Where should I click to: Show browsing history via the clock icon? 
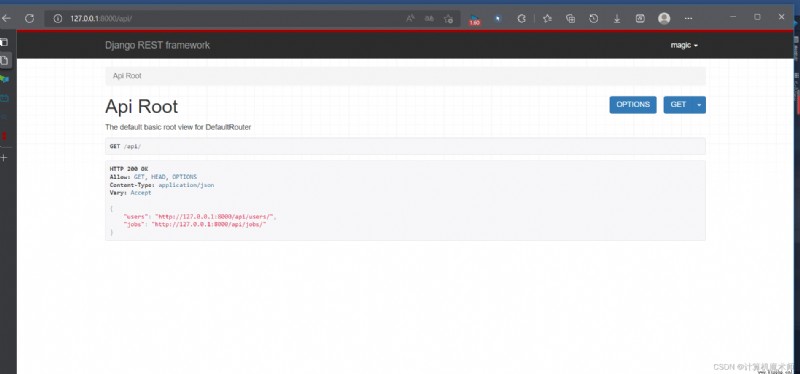pyautogui.click(x=593, y=18)
